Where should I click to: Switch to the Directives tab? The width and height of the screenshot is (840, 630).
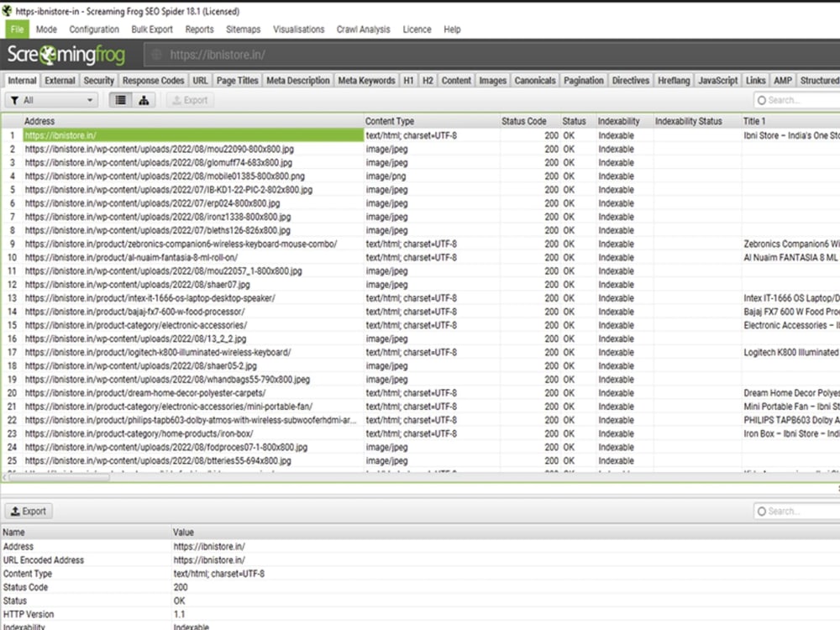[631, 81]
